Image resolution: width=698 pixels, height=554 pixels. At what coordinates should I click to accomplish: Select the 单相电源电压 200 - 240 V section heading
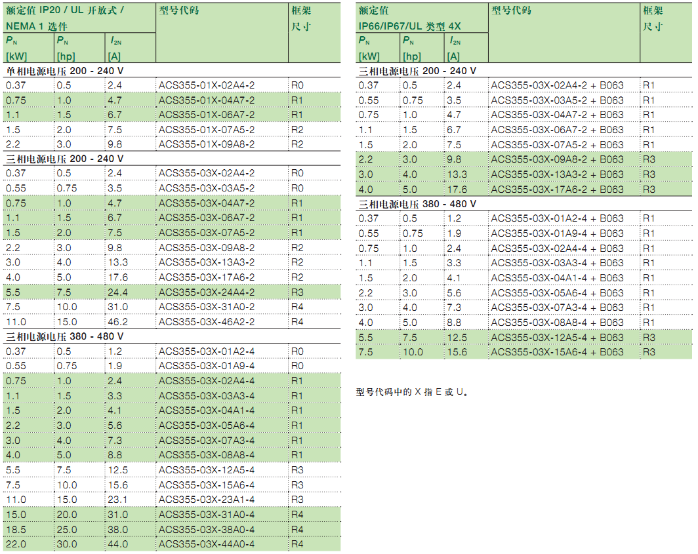coord(65,71)
